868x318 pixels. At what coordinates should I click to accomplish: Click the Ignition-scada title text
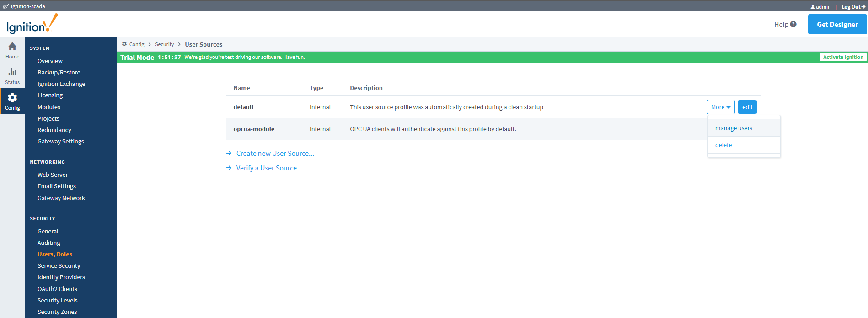point(28,6)
